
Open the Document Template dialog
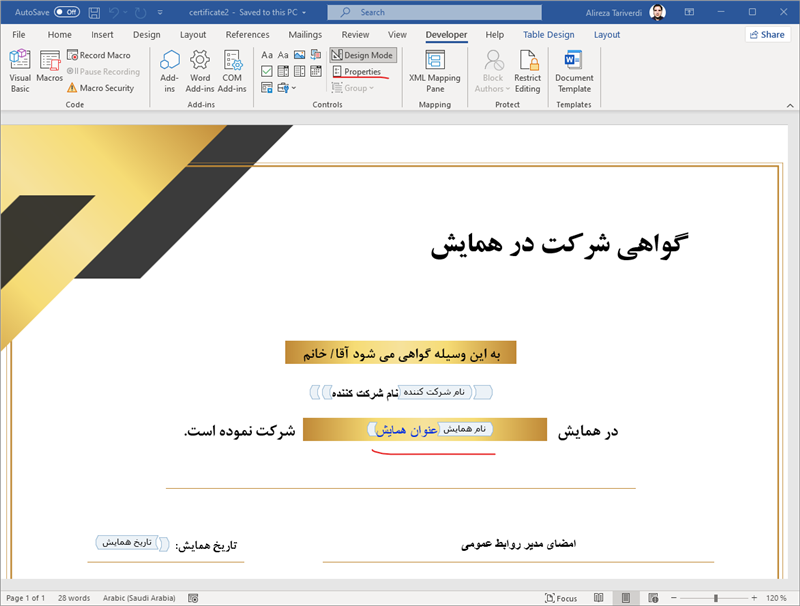[574, 69]
